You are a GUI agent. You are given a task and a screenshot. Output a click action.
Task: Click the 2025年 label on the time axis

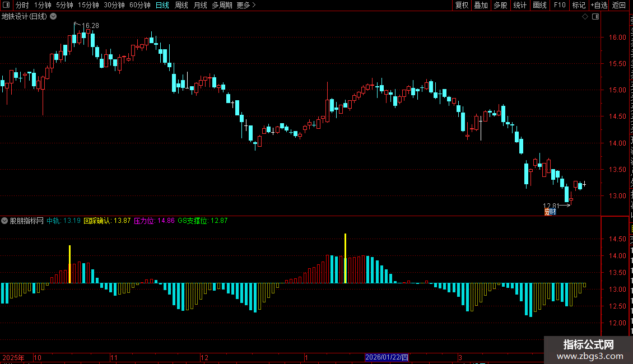tap(13, 357)
